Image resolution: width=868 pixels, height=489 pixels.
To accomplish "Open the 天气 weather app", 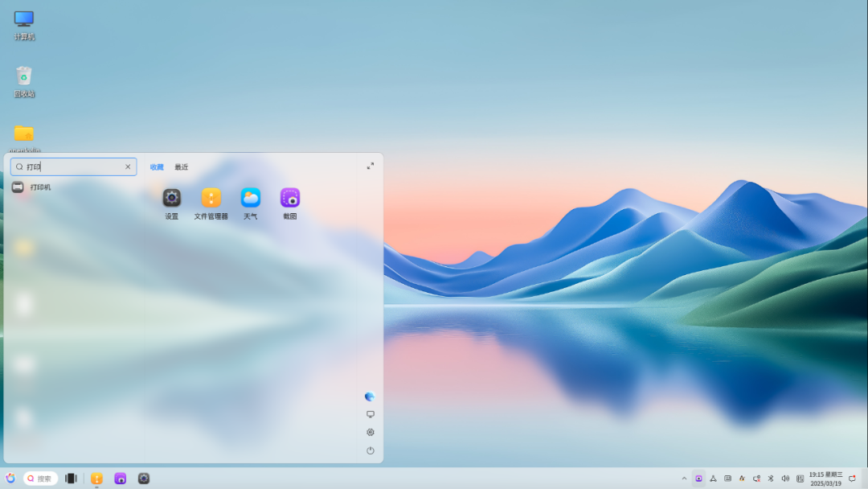I will 250,203.
